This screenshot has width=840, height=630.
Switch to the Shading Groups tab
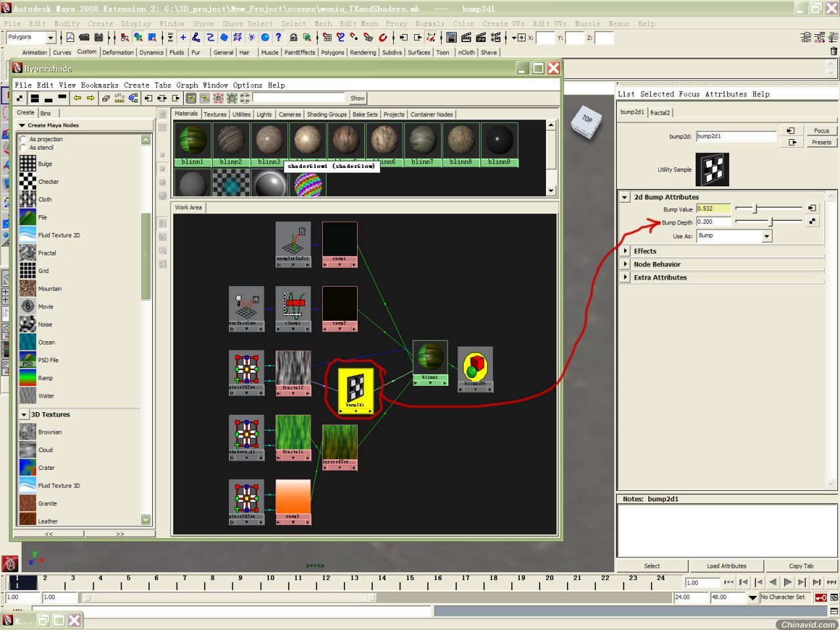(x=326, y=114)
